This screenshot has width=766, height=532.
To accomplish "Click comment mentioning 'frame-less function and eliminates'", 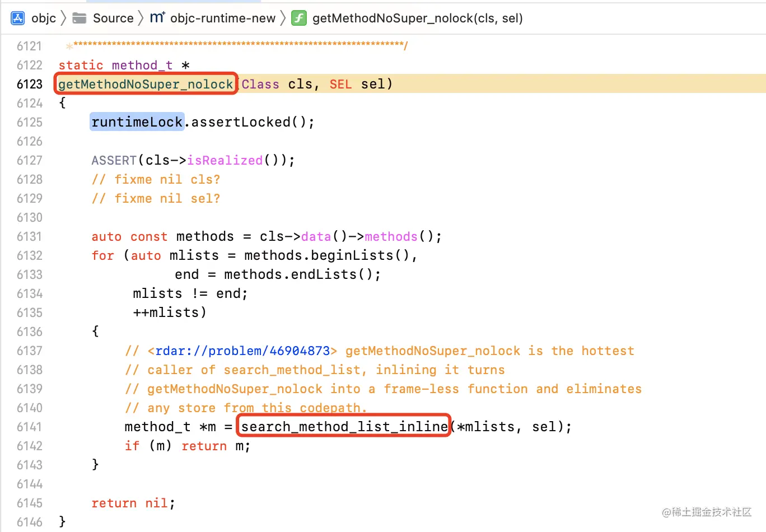I will 383,389.
